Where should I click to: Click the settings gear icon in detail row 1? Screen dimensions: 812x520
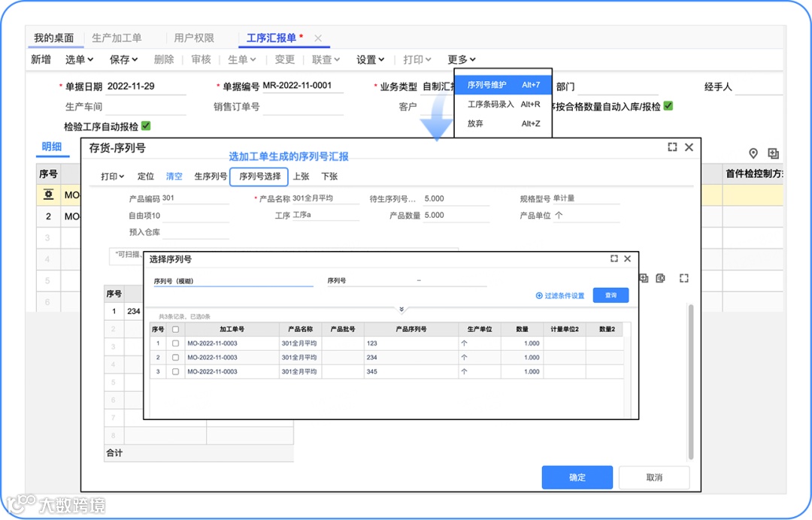coord(48,195)
